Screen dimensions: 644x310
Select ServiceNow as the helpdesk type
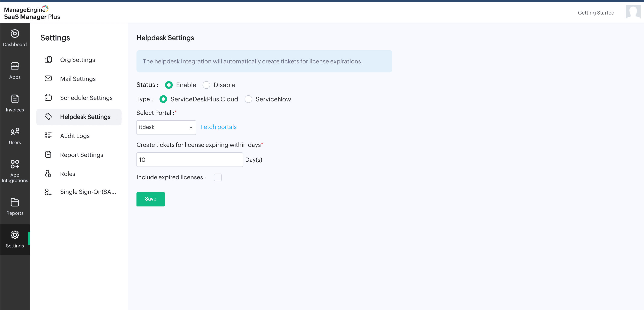coord(248,99)
